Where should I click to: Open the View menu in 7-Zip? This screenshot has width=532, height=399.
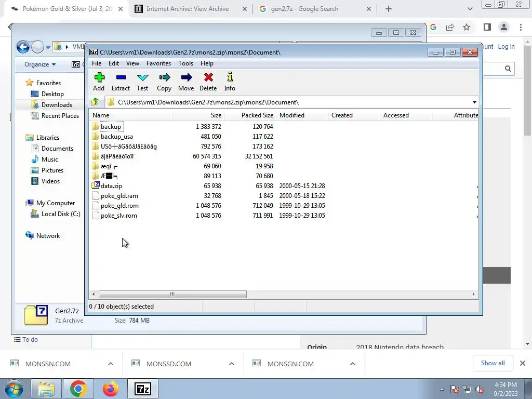pyautogui.click(x=132, y=63)
